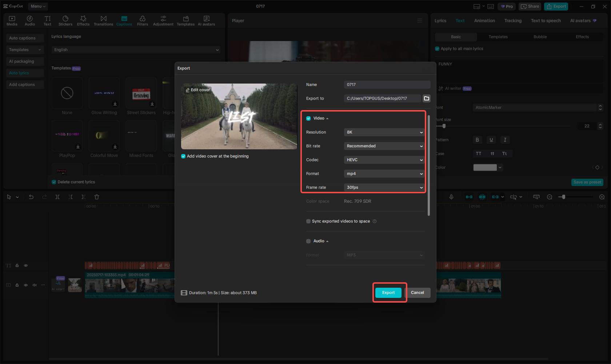The image size is (611, 364).
Task: Open the Transitions panel icon
Action: click(103, 21)
